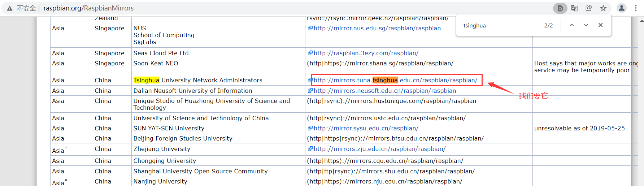The image size is (644, 186).
Task: Go to previous find result arrow
Action: click(572, 25)
